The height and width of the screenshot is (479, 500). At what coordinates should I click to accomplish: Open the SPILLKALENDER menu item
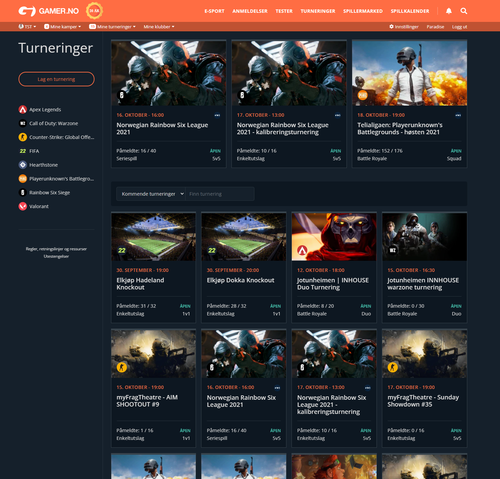click(410, 11)
